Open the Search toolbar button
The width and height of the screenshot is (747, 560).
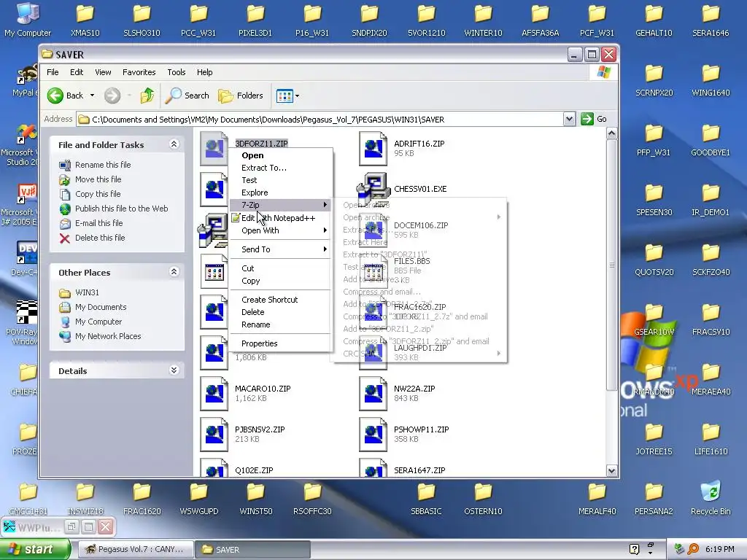187,96
